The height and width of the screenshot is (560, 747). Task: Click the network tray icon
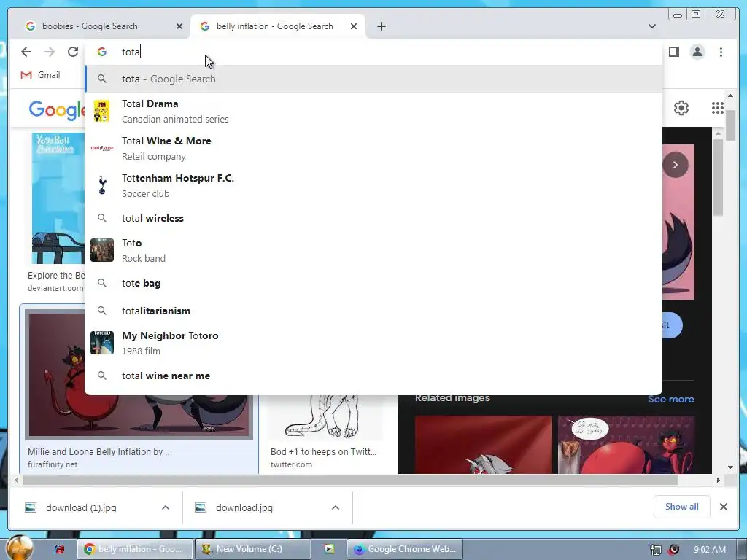click(x=656, y=550)
